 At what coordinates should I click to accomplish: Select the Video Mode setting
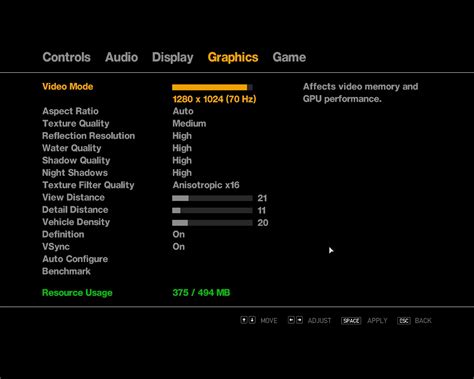coord(68,87)
